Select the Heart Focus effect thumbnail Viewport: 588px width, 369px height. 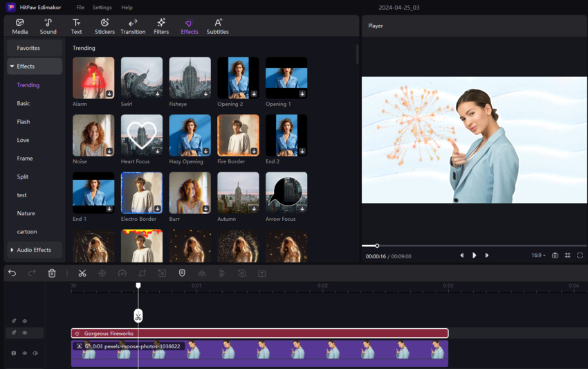[x=142, y=136]
